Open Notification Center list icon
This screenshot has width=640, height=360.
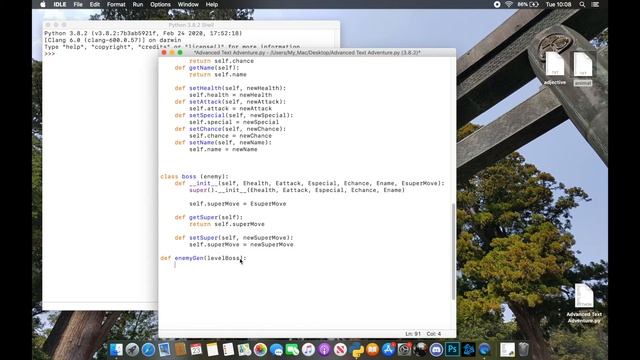coord(596,4)
